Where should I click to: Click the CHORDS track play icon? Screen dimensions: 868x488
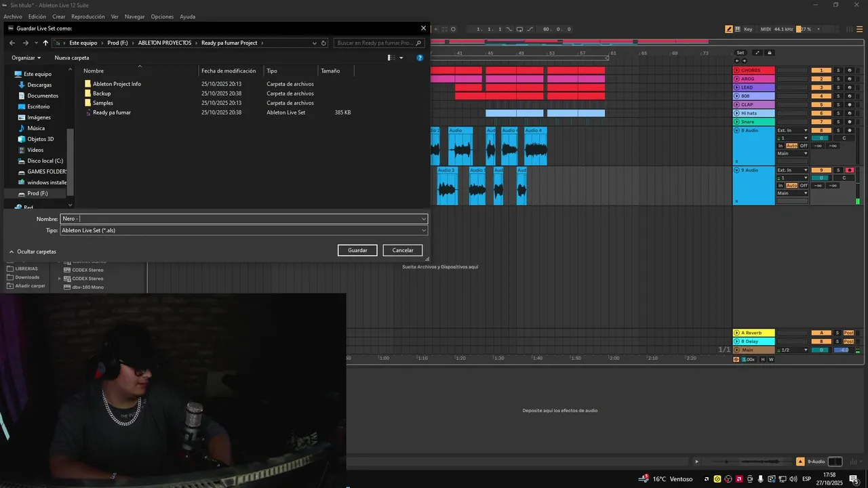tap(737, 70)
